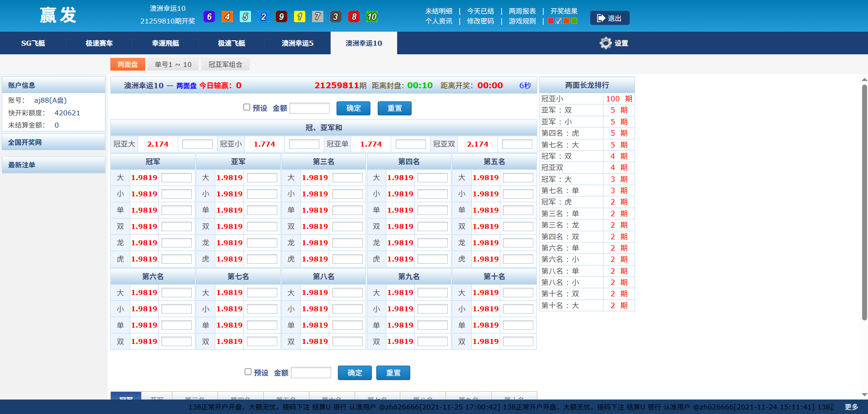Screen dimensions: 868x414
Task: Enable the 预设 checkbox above the betting table
Action: pos(247,107)
